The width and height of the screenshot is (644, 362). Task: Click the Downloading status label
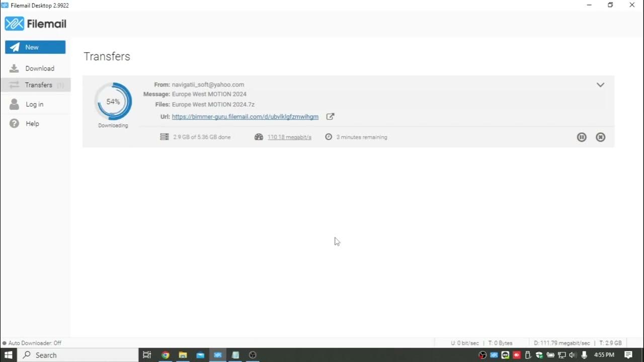tap(113, 126)
